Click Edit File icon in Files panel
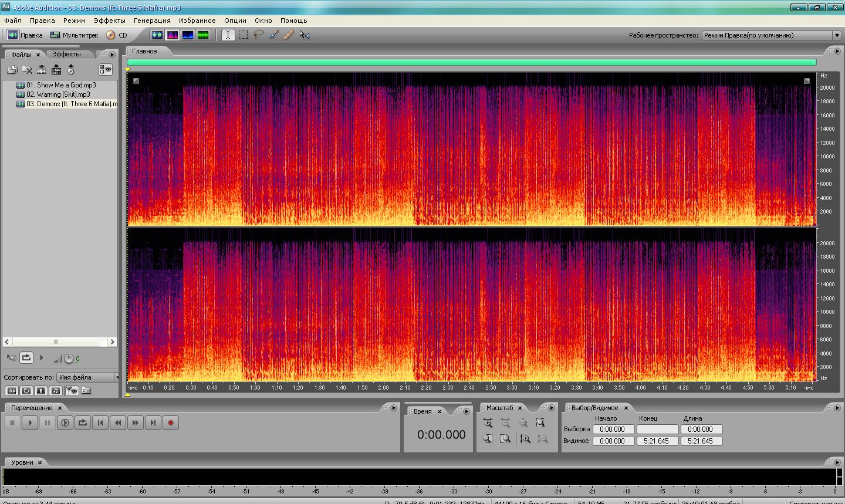 (42, 70)
